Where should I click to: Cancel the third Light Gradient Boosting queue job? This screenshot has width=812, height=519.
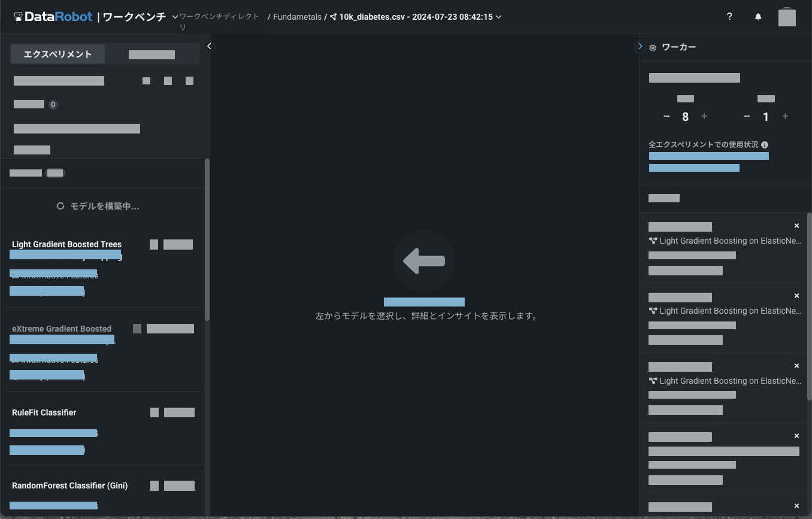796,366
